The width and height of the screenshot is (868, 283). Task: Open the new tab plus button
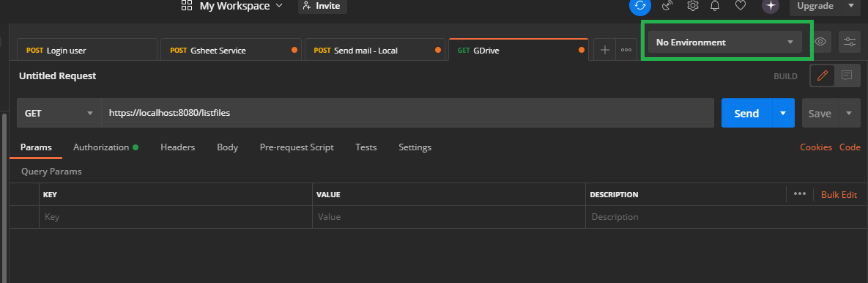point(605,50)
